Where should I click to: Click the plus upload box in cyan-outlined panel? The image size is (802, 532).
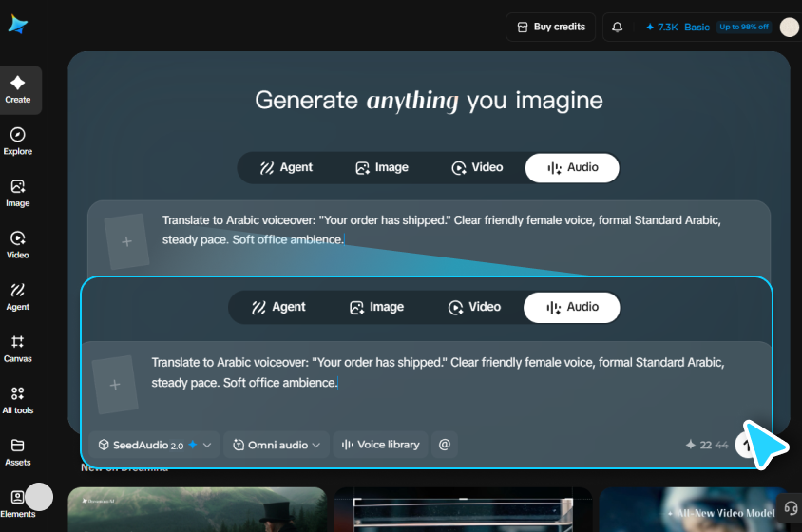click(x=115, y=385)
